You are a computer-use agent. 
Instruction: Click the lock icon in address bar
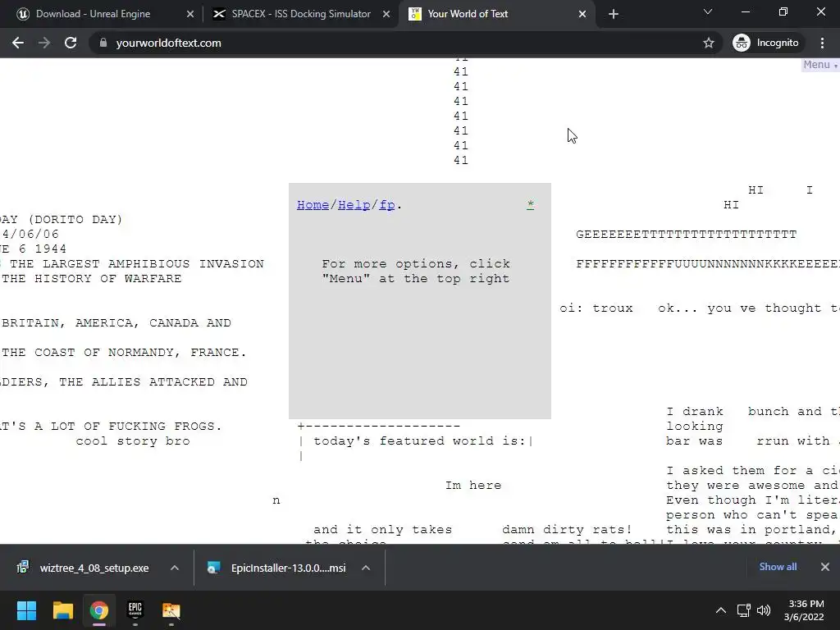(x=103, y=43)
